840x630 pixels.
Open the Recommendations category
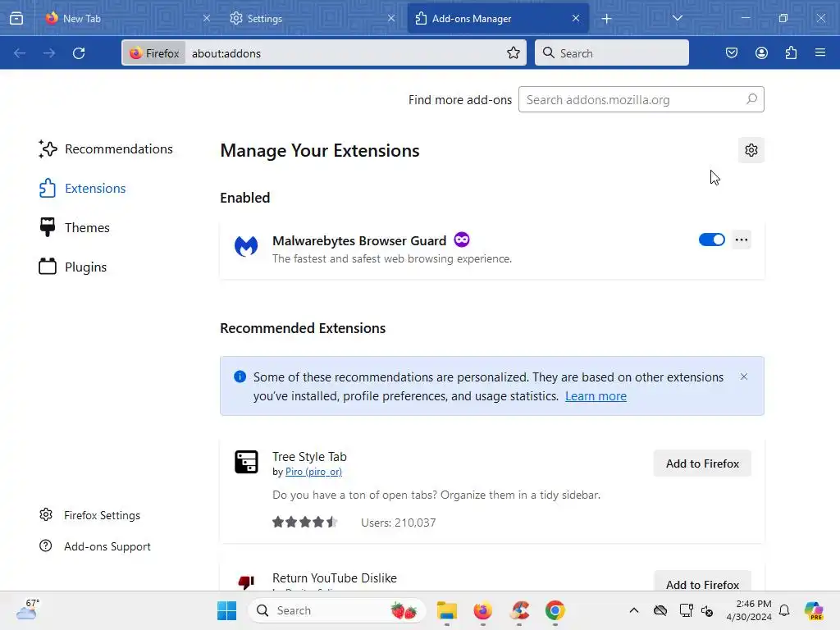point(106,149)
